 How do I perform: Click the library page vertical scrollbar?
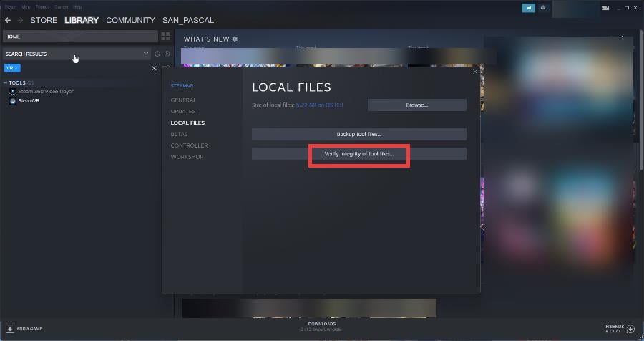[641, 101]
